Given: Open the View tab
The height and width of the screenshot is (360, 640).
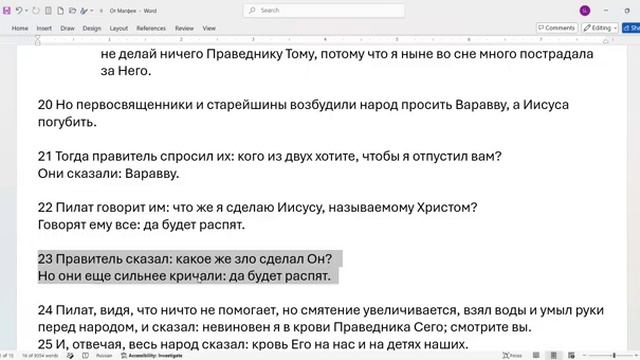Looking at the screenshot, I should 209,28.
